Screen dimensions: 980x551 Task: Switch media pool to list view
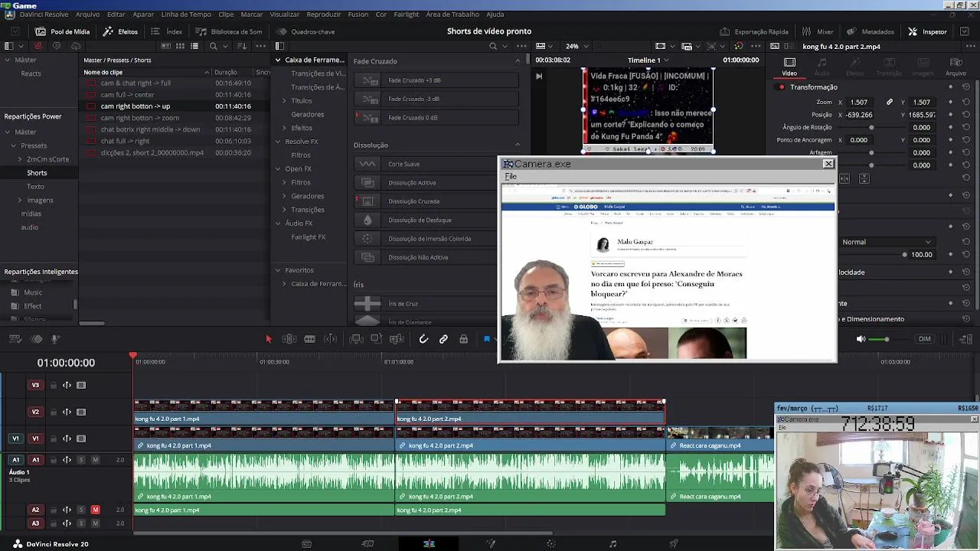click(194, 46)
